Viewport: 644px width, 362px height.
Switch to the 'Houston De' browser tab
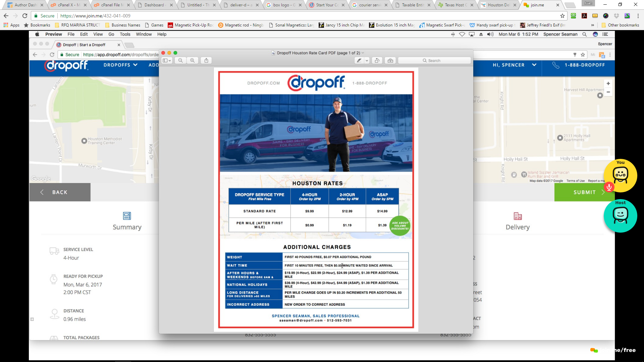point(498,5)
